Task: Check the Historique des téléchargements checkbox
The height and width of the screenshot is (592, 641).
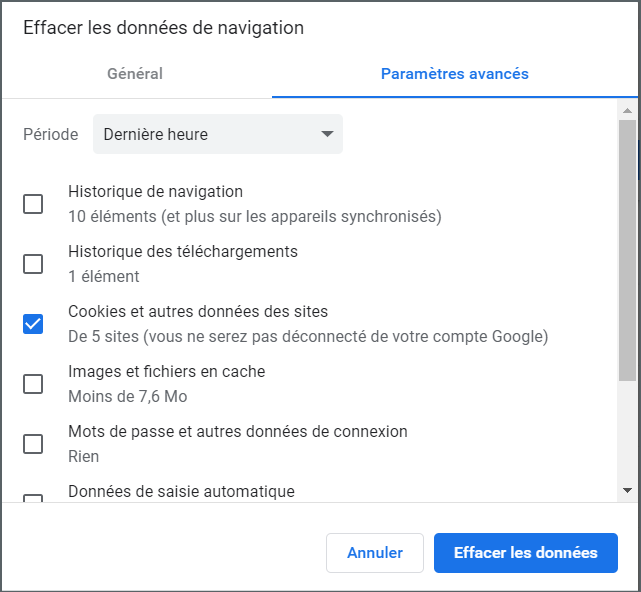Action: click(33, 264)
